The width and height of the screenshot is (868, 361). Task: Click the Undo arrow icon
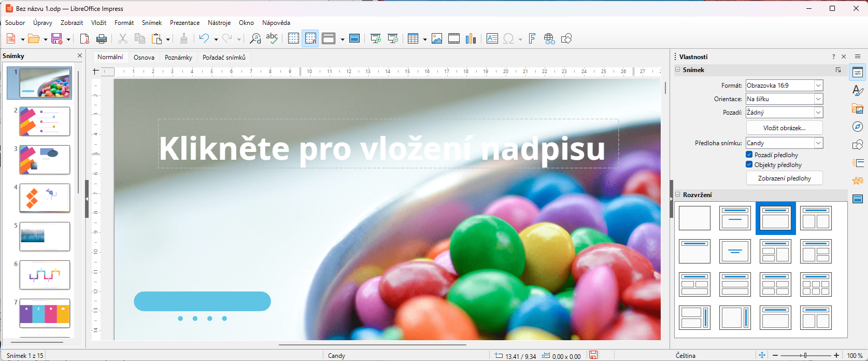204,38
